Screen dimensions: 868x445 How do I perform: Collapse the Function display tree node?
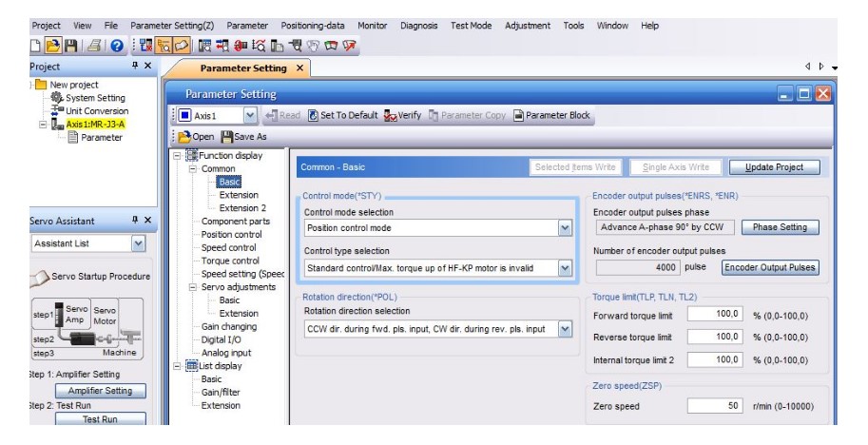177,156
